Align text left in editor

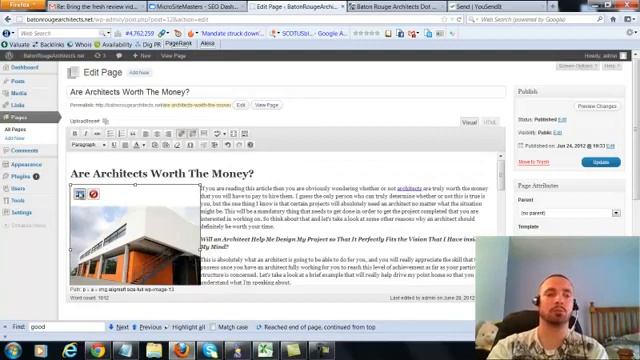point(146,133)
